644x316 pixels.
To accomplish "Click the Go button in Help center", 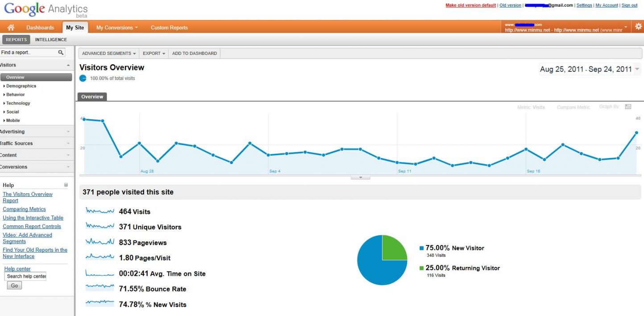I will coord(14,286).
